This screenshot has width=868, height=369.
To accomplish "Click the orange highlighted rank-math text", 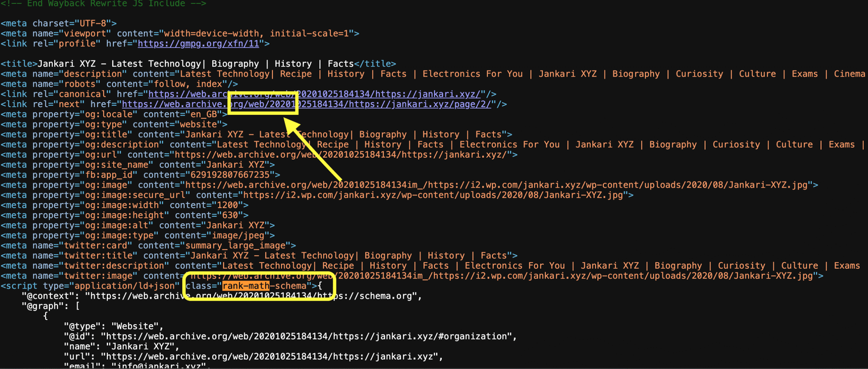I will pyautogui.click(x=246, y=286).
